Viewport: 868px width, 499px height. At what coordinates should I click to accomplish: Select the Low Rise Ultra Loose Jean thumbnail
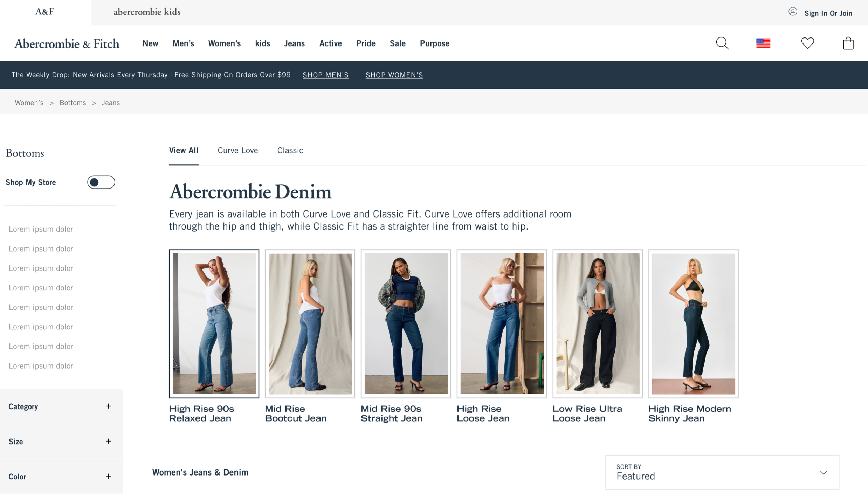point(597,323)
